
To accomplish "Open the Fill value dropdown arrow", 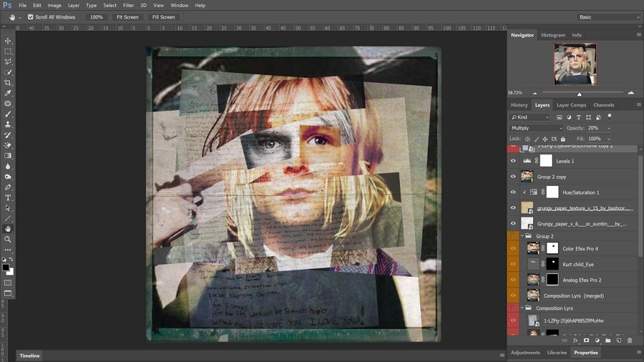I will pyautogui.click(x=609, y=139).
